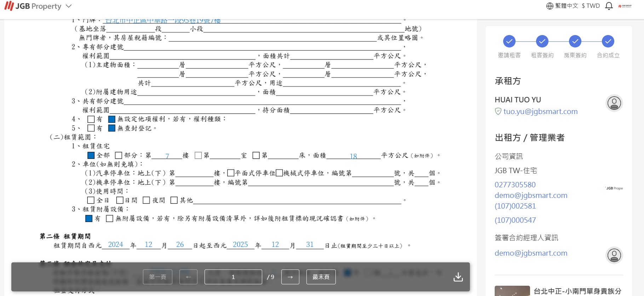Click the tenant avatar icon
The width and height of the screenshot is (644, 296).
pyautogui.click(x=614, y=103)
